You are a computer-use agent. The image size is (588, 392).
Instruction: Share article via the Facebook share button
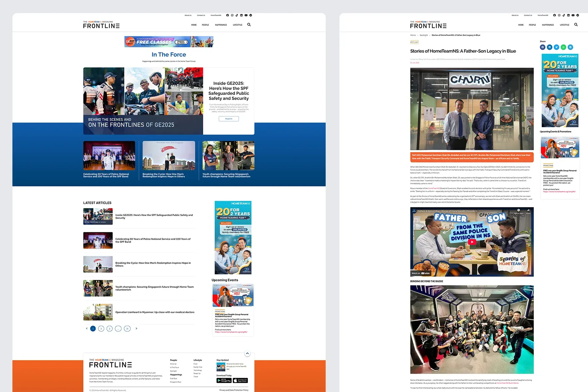(543, 47)
